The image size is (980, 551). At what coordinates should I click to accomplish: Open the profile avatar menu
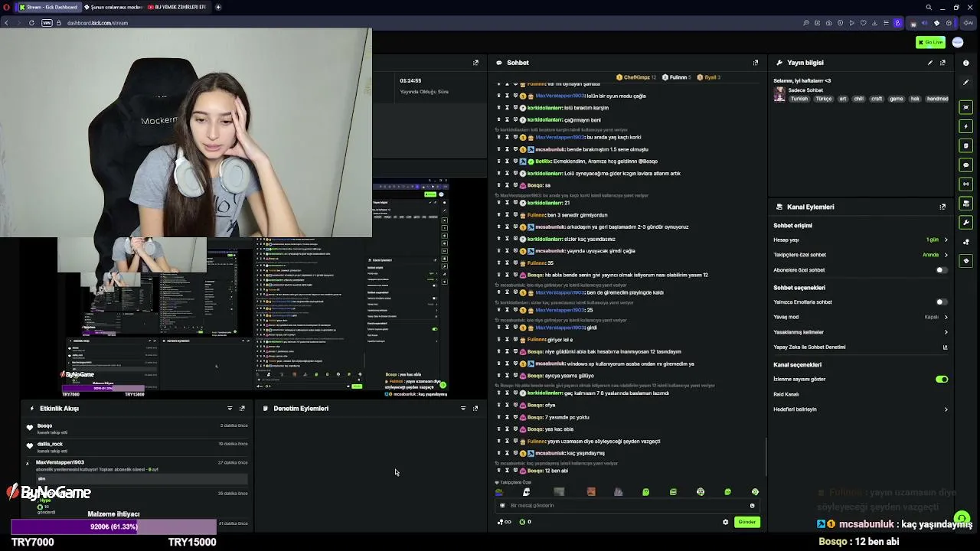click(957, 42)
